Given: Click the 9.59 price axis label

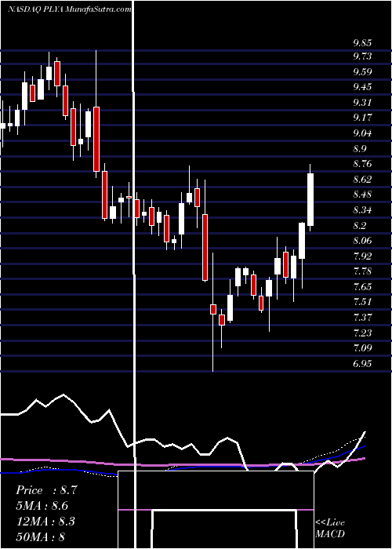Looking at the screenshot, I should coord(362,72).
